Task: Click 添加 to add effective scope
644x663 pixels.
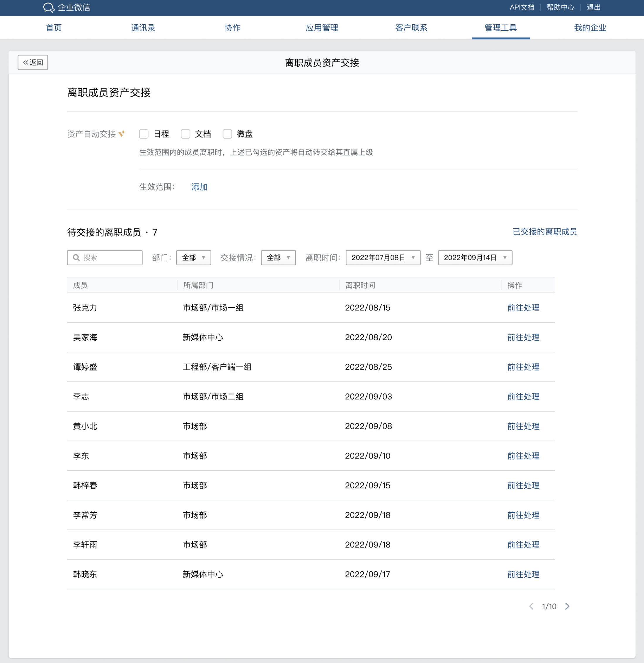Action: point(199,187)
